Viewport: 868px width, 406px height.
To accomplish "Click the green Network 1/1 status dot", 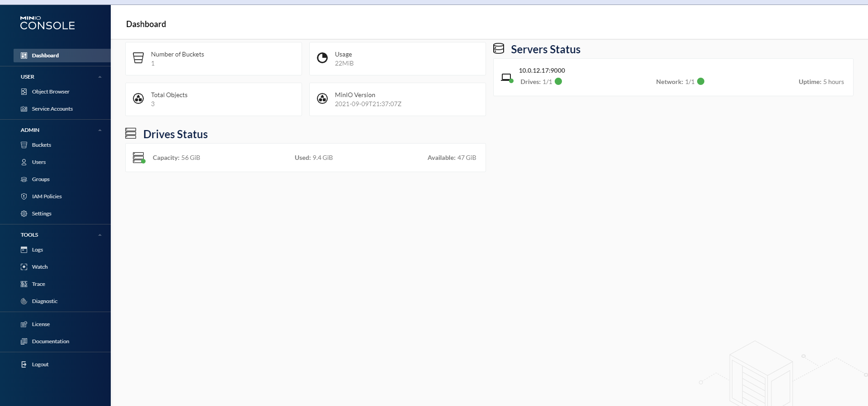I will (701, 81).
